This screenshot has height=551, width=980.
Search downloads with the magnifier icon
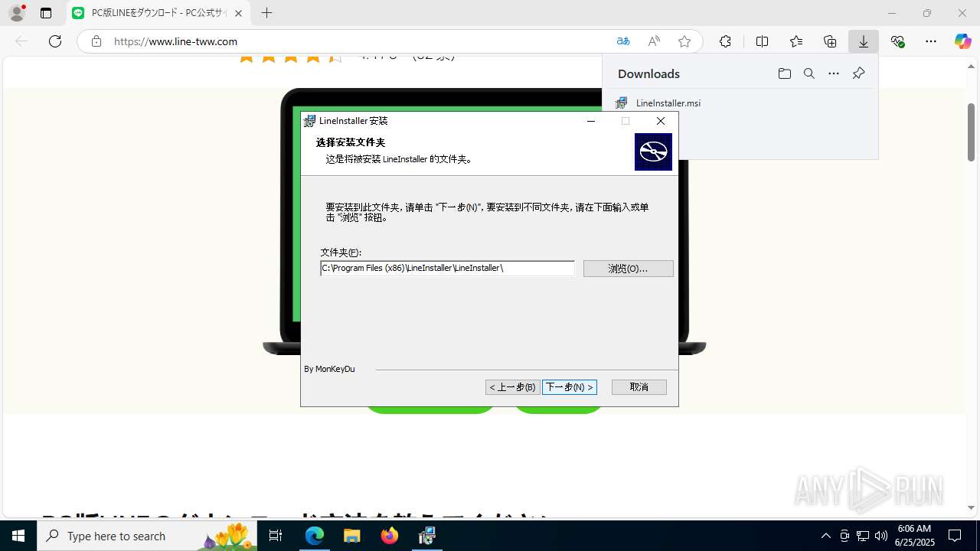point(808,74)
